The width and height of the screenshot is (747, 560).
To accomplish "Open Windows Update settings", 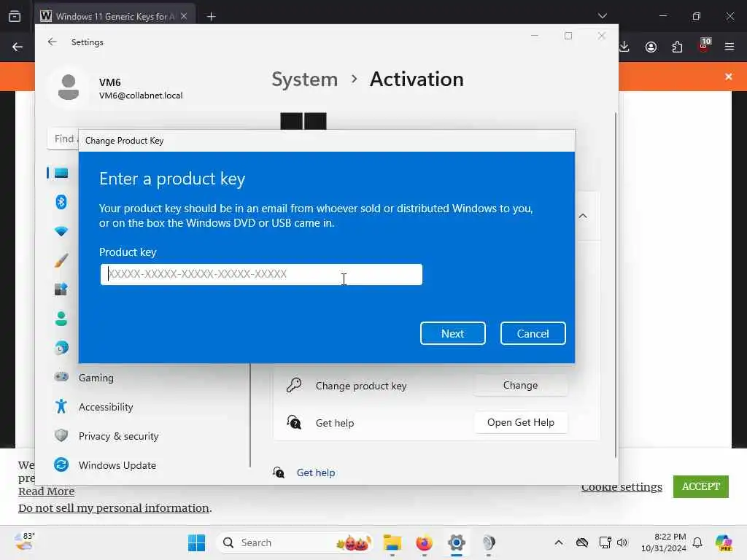I will tap(117, 465).
